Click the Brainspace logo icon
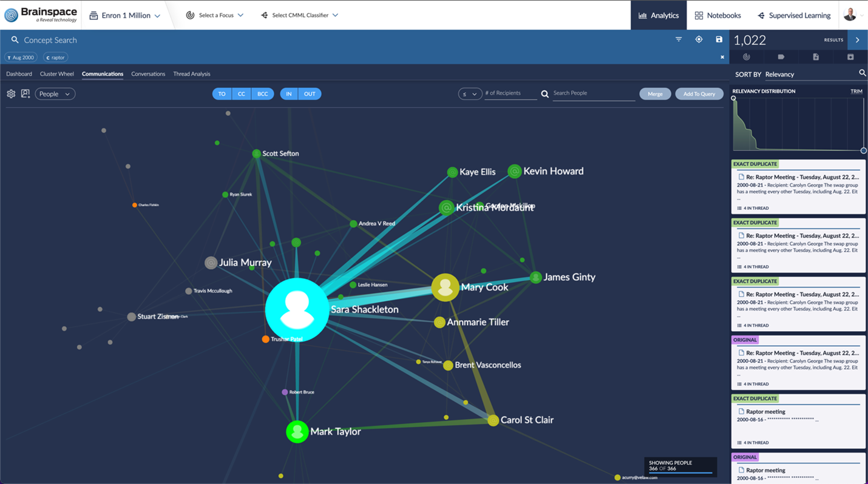The image size is (868, 484). click(x=11, y=15)
